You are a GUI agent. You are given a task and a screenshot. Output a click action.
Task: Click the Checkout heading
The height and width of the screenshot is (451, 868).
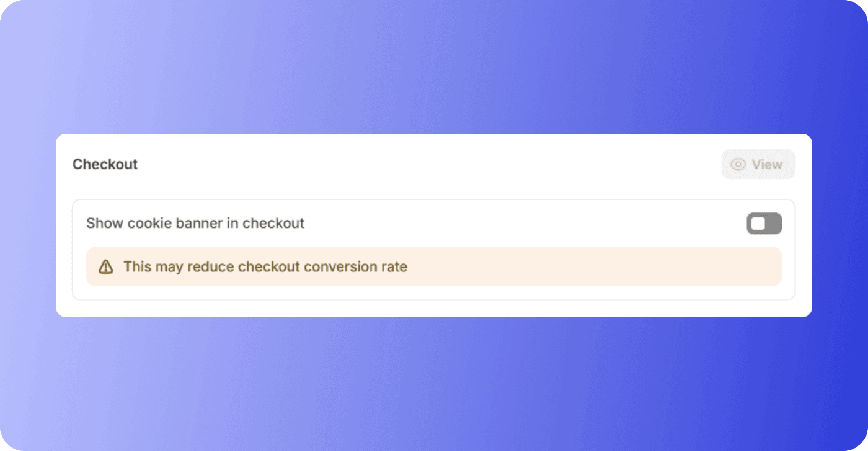105,164
